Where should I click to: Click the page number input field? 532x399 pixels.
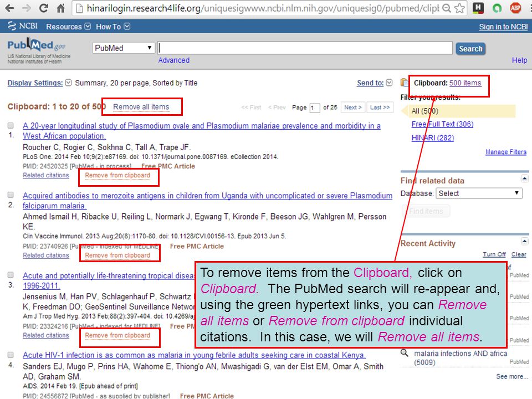click(x=315, y=108)
